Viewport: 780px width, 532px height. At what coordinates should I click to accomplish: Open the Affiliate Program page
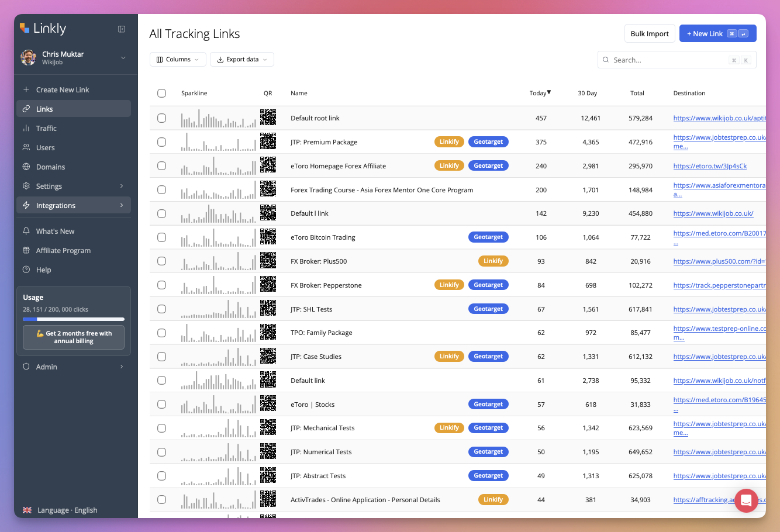point(74,250)
